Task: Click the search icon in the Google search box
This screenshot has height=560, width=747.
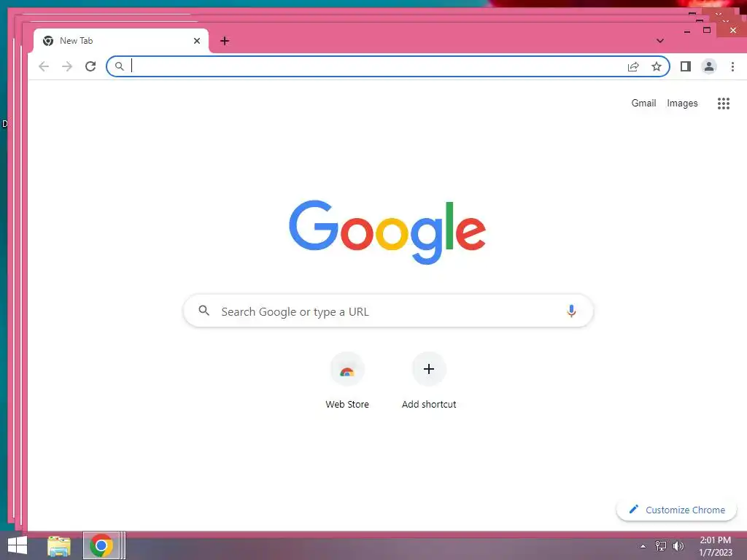Action: 204,311
